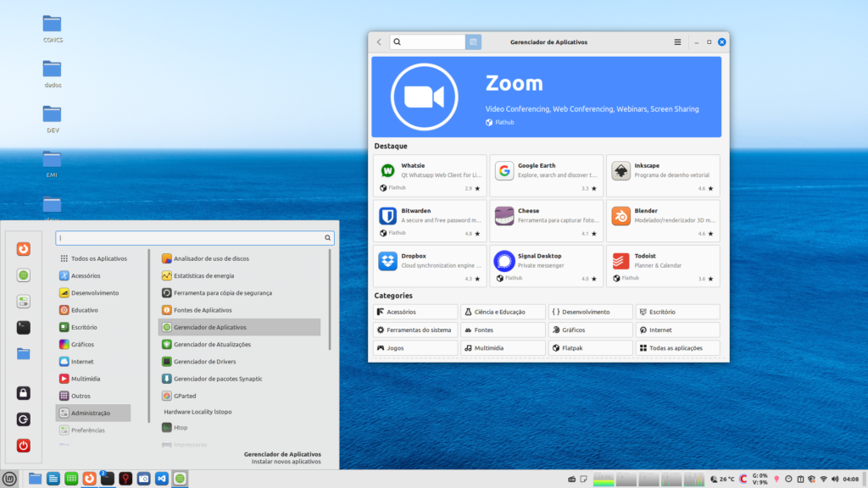Image resolution: width=868 pixels, height=488 pixels.
Task: Click the Firefox icon in menu favorites
Action: (x=24, y=249)
